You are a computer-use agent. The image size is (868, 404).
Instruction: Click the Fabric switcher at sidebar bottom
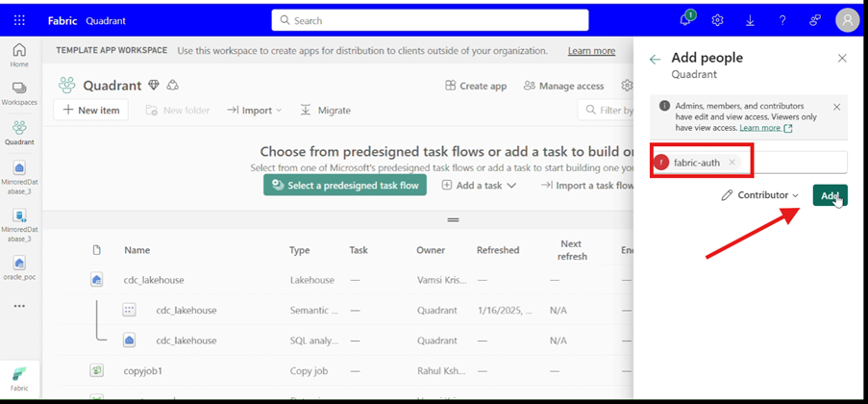pyautogui.click(x=19, y=379)
